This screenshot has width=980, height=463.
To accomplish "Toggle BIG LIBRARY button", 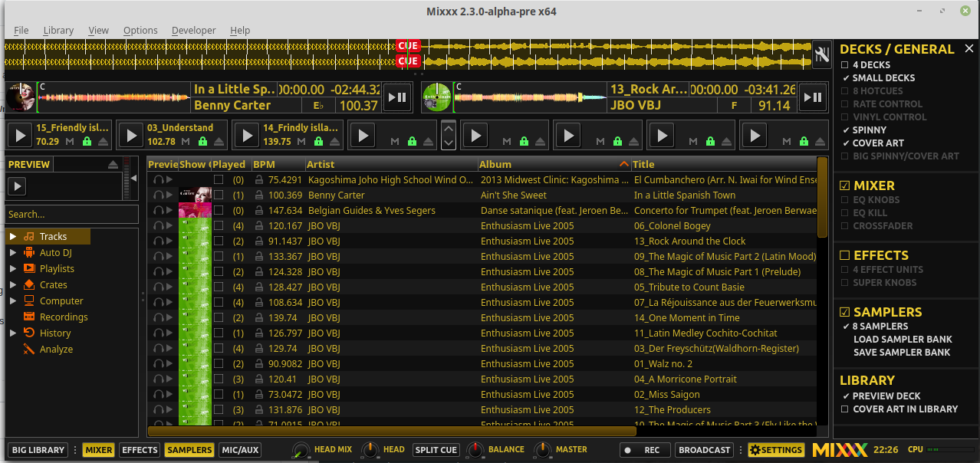I will tap(38, 450).
